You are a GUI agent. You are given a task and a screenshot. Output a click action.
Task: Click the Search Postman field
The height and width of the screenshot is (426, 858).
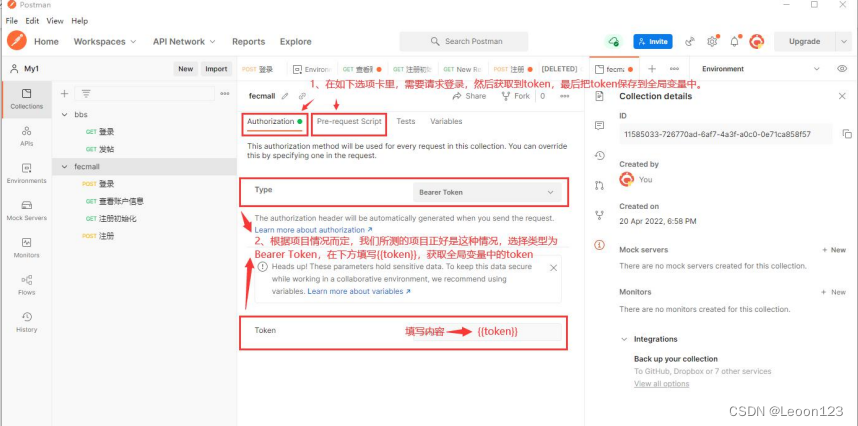(x=464, y=42)
